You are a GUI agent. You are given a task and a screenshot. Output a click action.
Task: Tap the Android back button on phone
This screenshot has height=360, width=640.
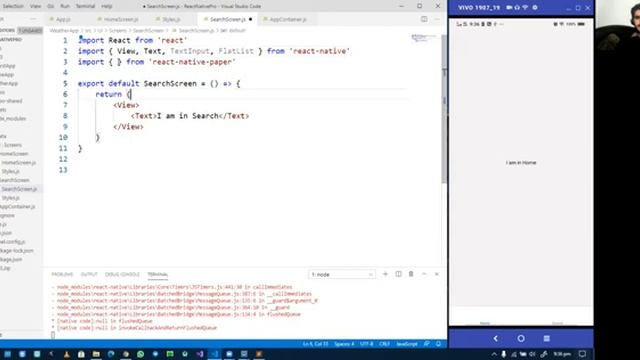[496, 338]
